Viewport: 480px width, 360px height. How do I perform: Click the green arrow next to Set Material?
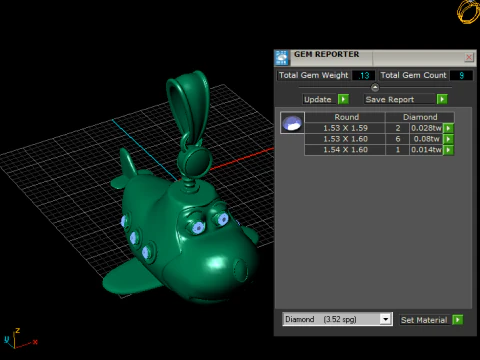point(458,320)
